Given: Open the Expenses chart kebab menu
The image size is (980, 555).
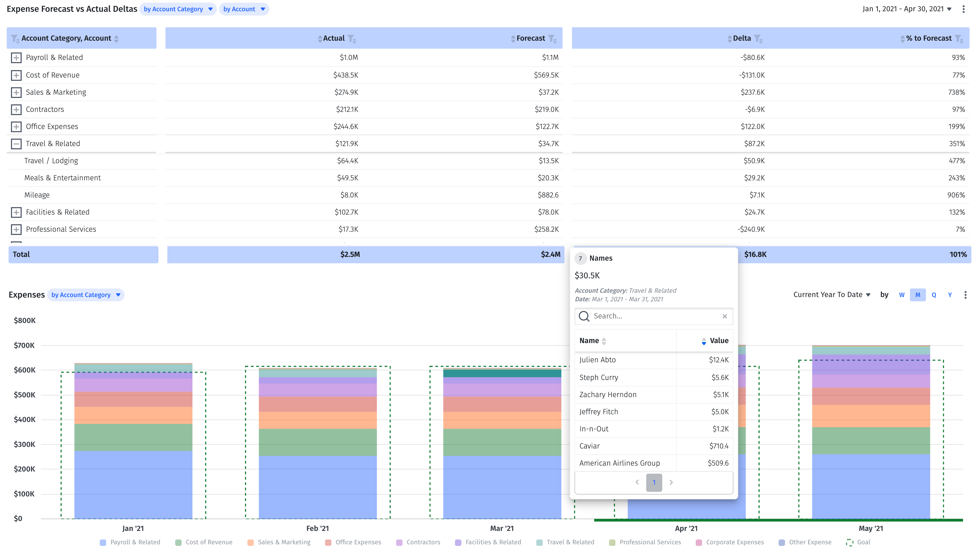Looking at the screenshot, I should pyautogui.click(x=965, y=295).
